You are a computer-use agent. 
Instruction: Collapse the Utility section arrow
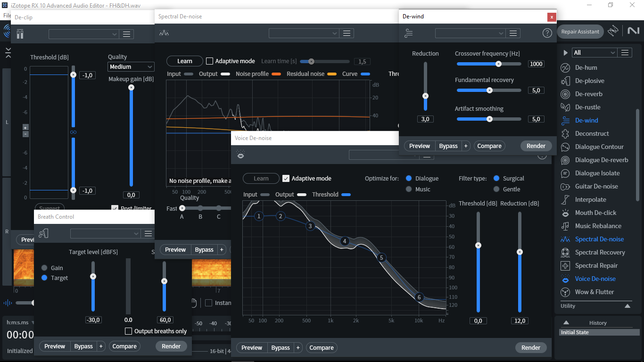pyautogui.click(x=627, y=306)
